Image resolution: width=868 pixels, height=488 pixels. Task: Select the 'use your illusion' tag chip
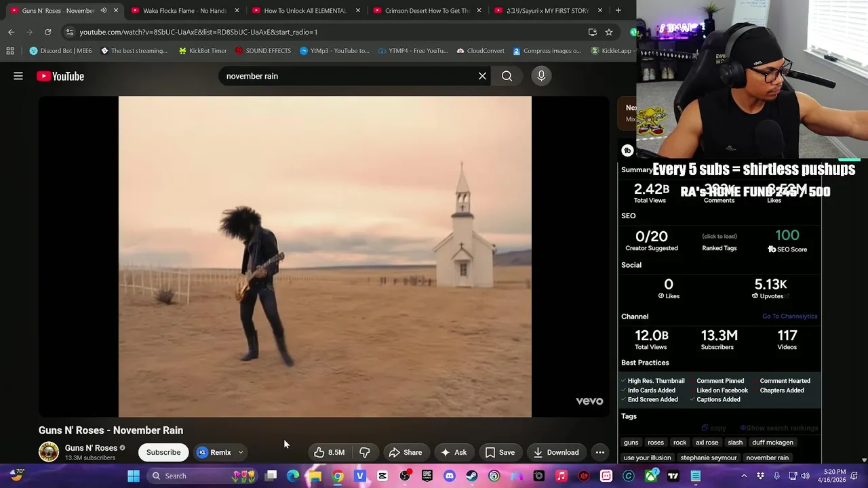[647, 457]
